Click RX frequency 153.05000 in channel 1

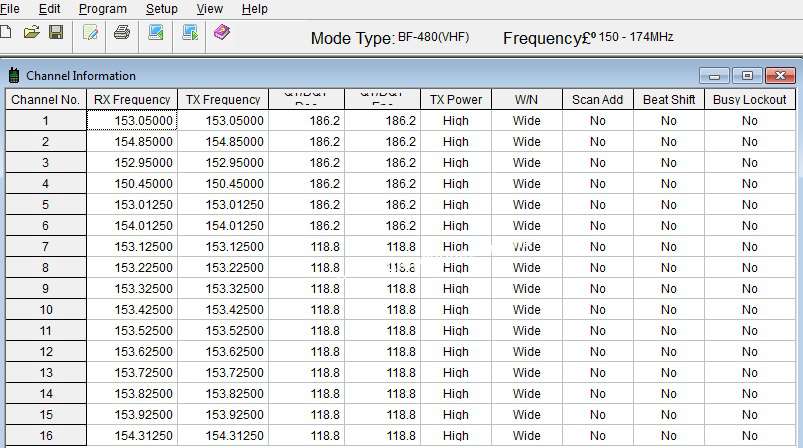132,120
